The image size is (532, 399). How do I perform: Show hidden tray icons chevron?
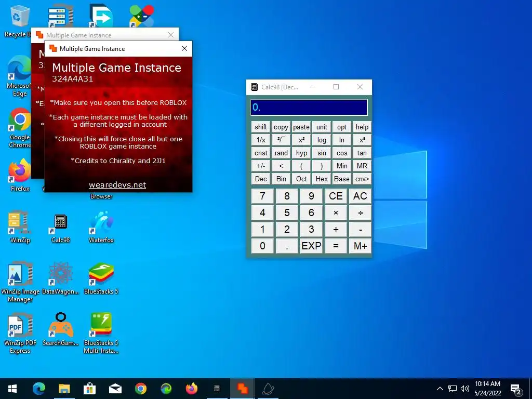point(440,389)
